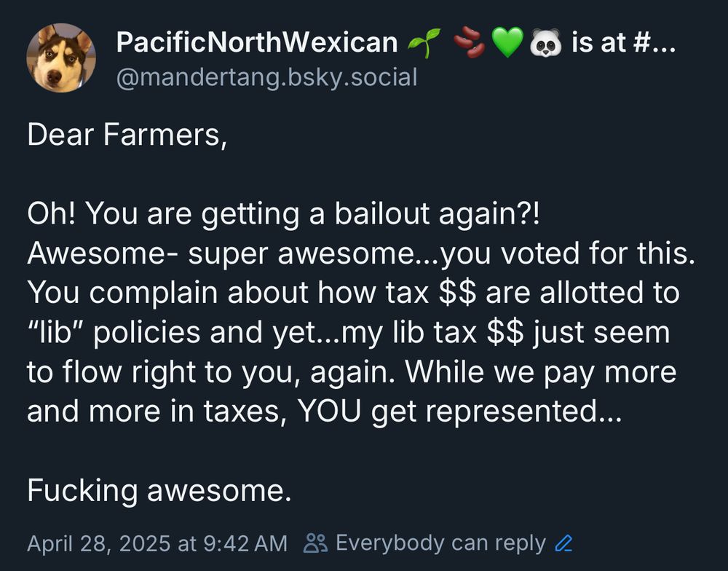
Task: Click the beans emoji in display name
Action: pyautogui.click(x=469, y=42)
